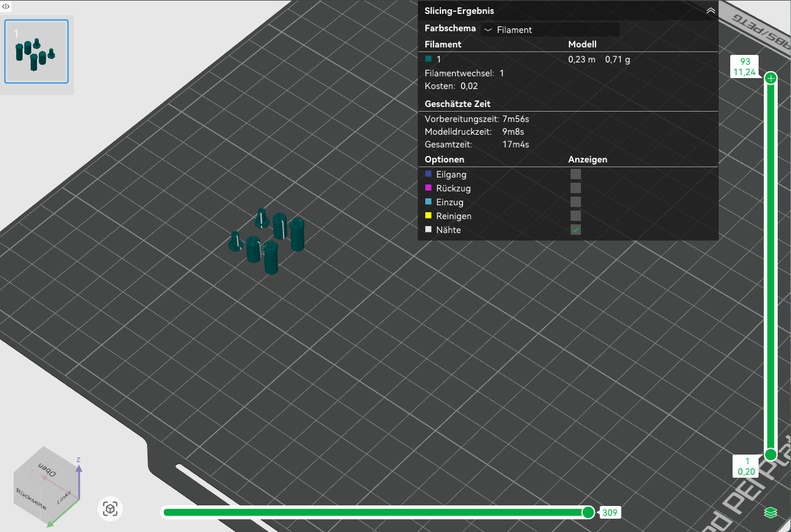Toggle the Rückzug display checkbox
This screenshot has height=532, width=791.
[x=576, y=188]
